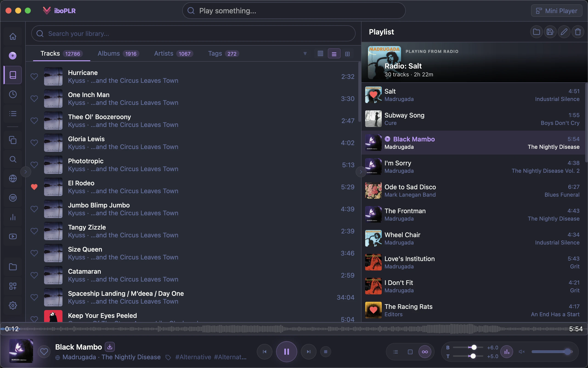Open the Radio: Salt cover thumbnail
Viewport: 588px width, 368px height.
point(384,62)
